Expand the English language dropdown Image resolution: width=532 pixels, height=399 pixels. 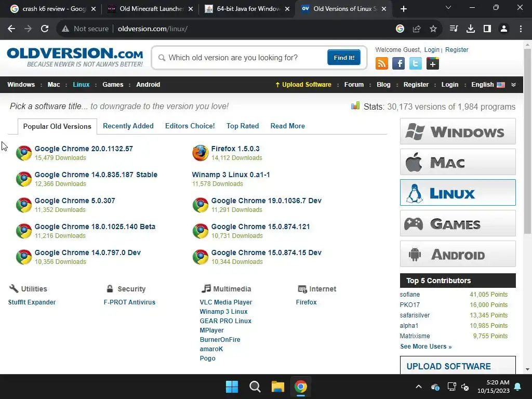point(513,85)
